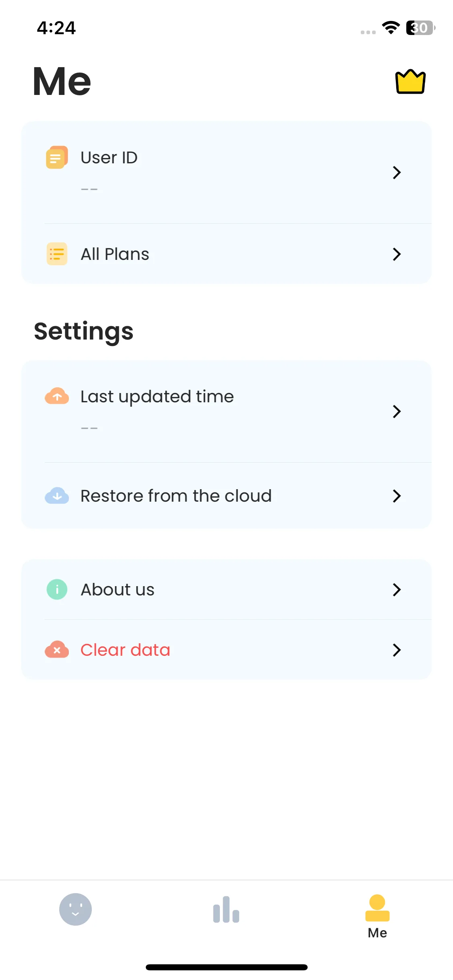
Task: Tap the blue cloud download icon
Action: [57, 496]
